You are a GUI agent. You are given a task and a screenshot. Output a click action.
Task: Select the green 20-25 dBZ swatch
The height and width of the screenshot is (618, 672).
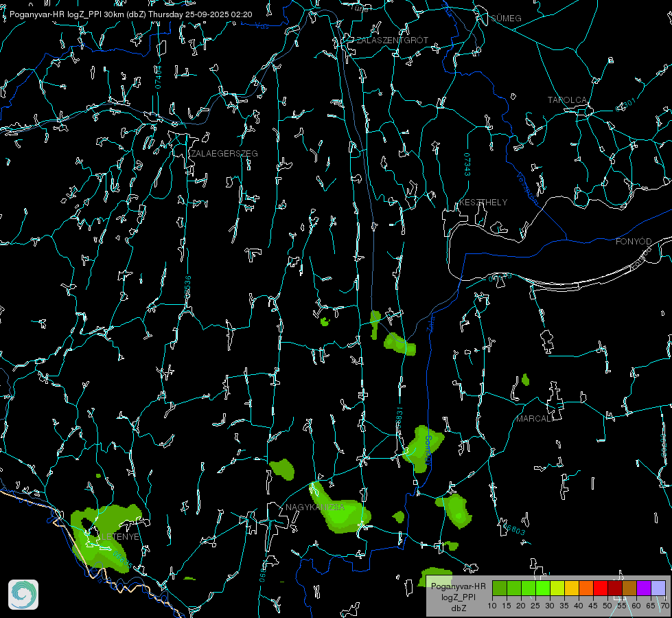[x=529, y=588]
